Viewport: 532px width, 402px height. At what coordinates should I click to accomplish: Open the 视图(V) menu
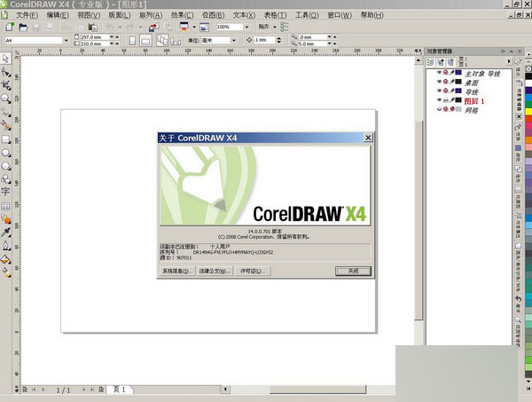pyautogui.click(x=89, y=15)
